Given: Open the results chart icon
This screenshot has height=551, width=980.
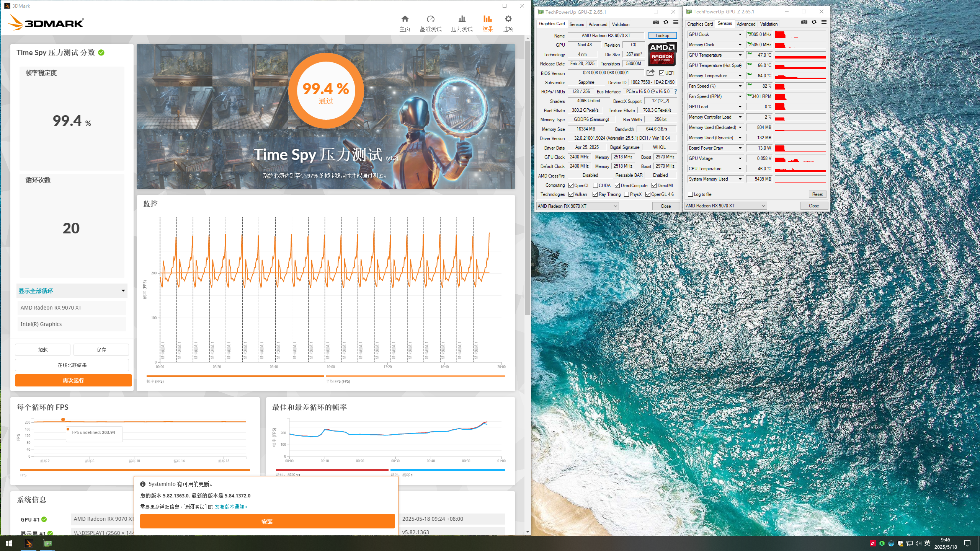Looking at the screenshot, I should 487,19.
